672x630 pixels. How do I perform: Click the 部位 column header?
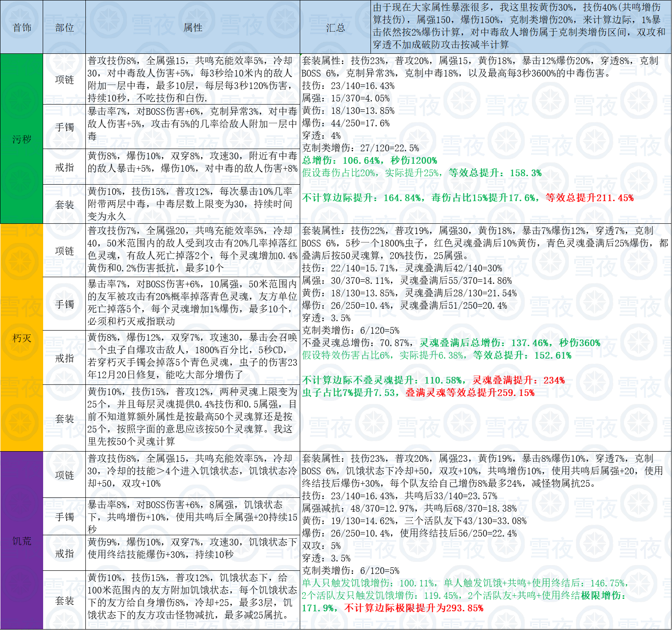64,27
